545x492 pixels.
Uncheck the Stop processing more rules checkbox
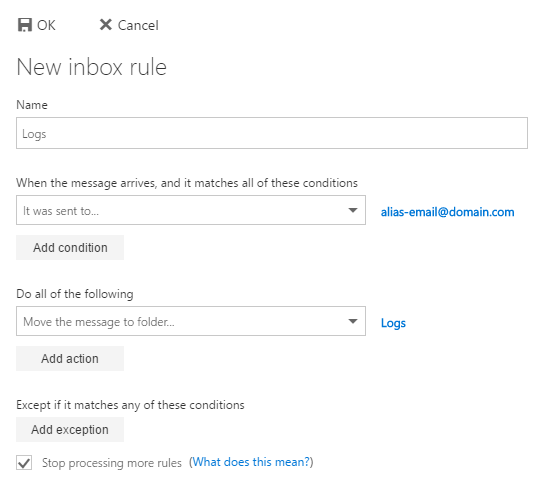pyautogui.click(x=24, y=462)
